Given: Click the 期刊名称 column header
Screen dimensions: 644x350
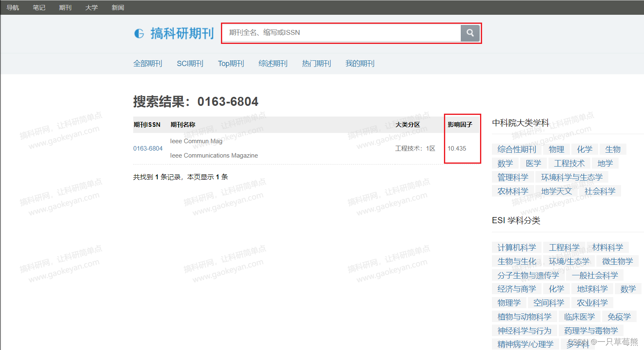Looking at the screenshot, I should click(183, 125).
